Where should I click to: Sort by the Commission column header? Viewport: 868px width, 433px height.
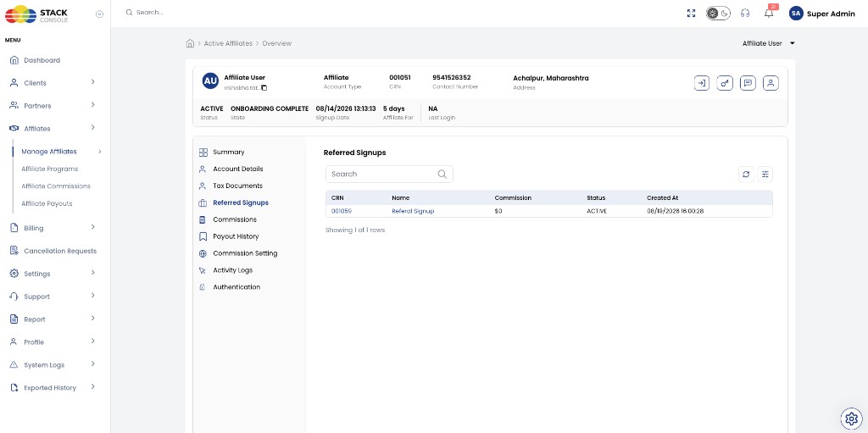coord(513,197)
